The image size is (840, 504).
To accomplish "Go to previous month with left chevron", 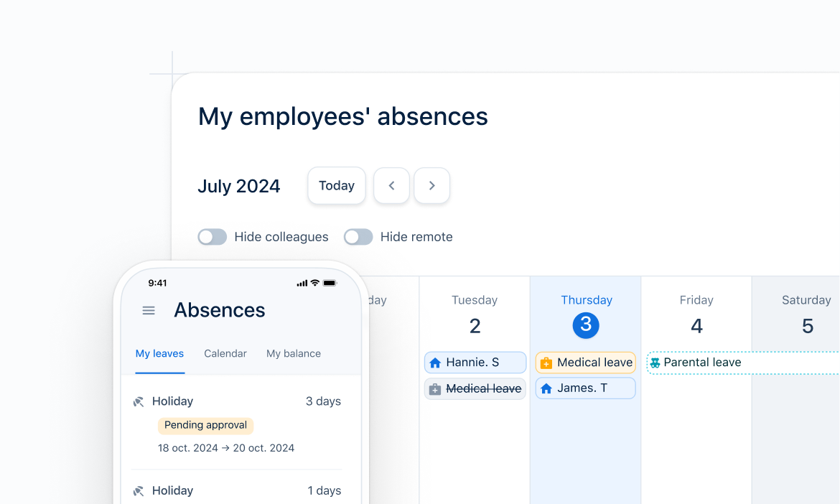I will tap(391, 186).
